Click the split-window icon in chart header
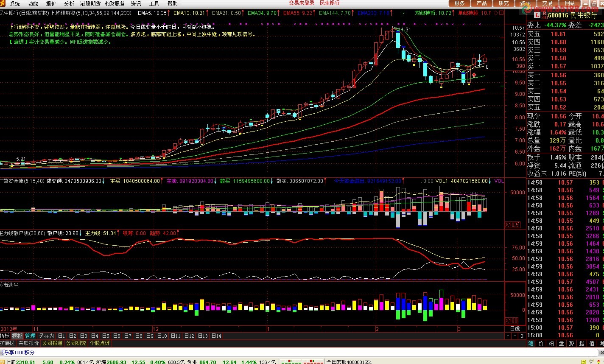 (x=502, y=13)
